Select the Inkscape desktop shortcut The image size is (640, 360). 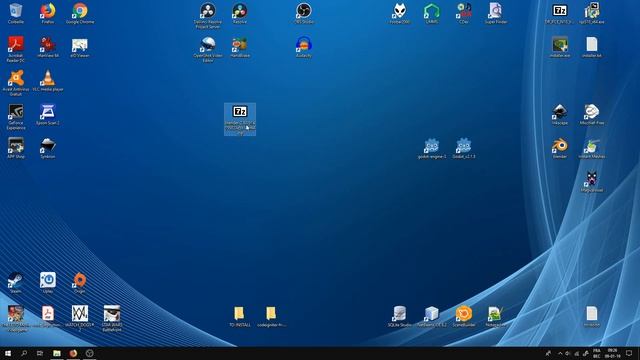[x=560, y=114]
